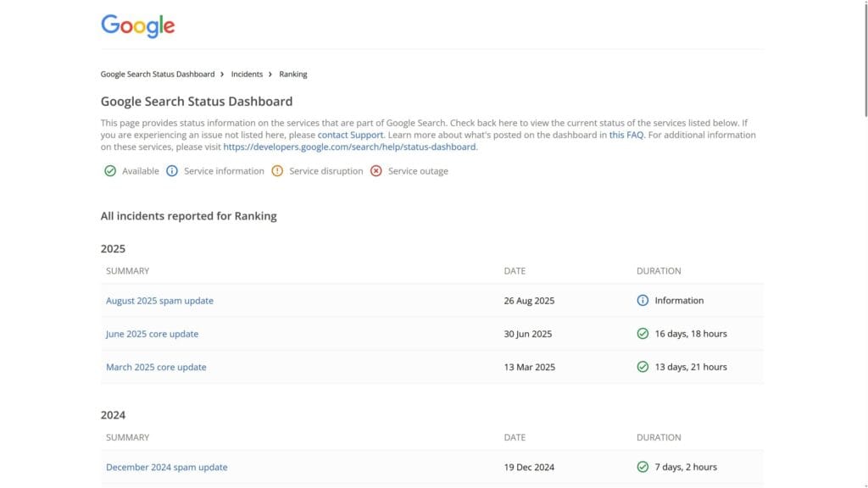Viewport: 868px width, 488px height.
Task: Open Google Search Status Dashboard breadcrumb
Action: (x=158, y=75)
